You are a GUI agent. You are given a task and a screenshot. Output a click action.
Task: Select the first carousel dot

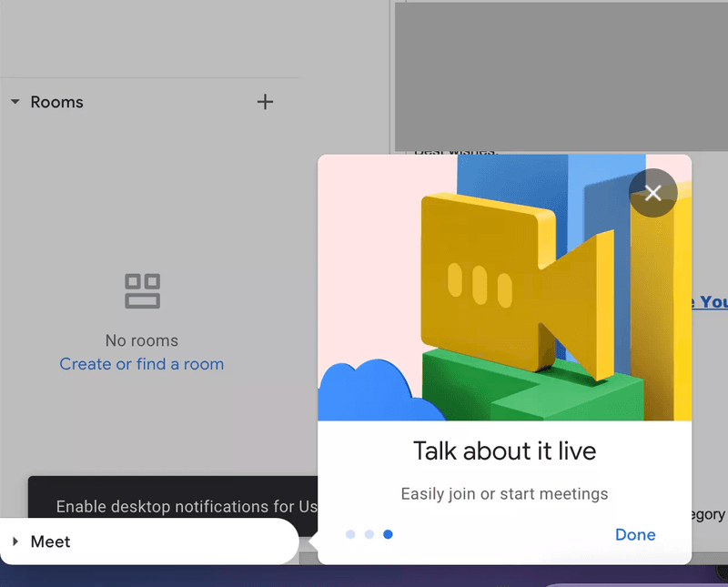point(349,534)
